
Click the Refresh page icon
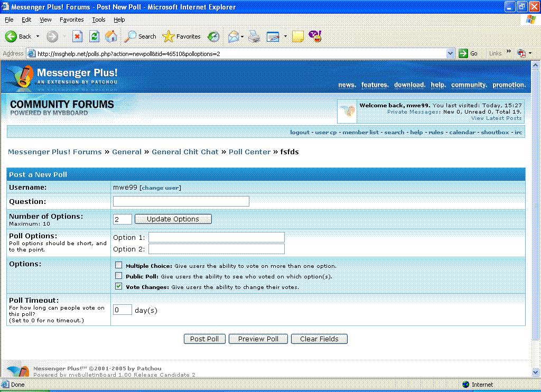[94, 36]
